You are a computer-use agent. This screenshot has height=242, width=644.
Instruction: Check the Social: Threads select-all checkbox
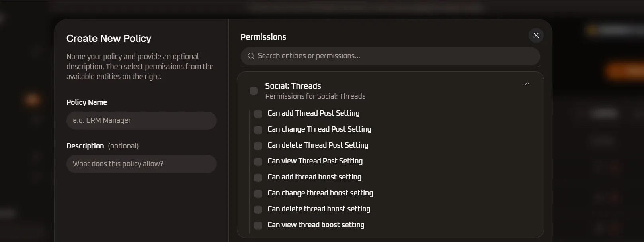click(x=254, y=91)
